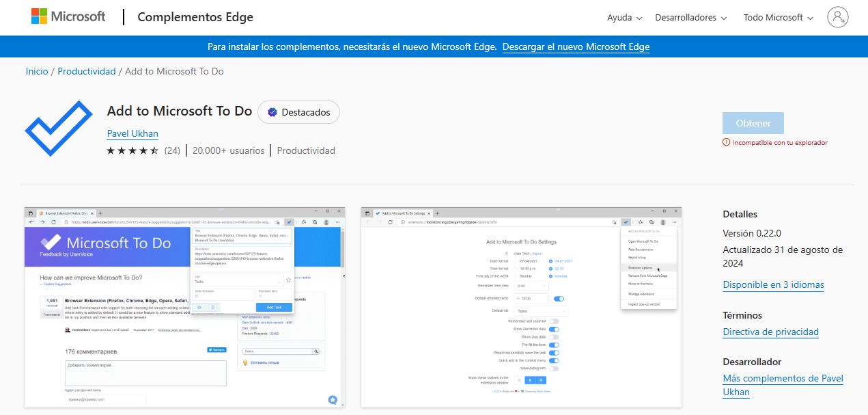Click the (24) ratings count
This screenshot has width=868, height=415.
pos(172,150)
